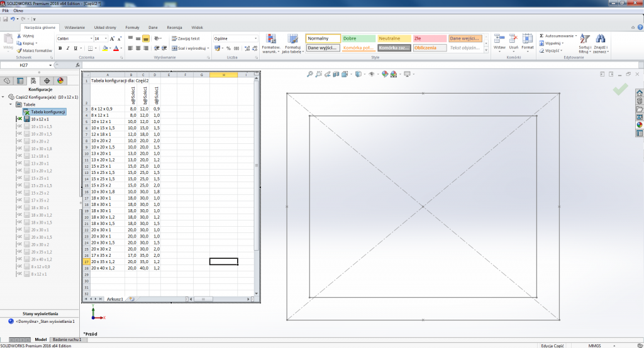The height and width of the screenshot is (348, 644).
Task: Confirm changes with the green checkmark
Action: tap(620, 90)
